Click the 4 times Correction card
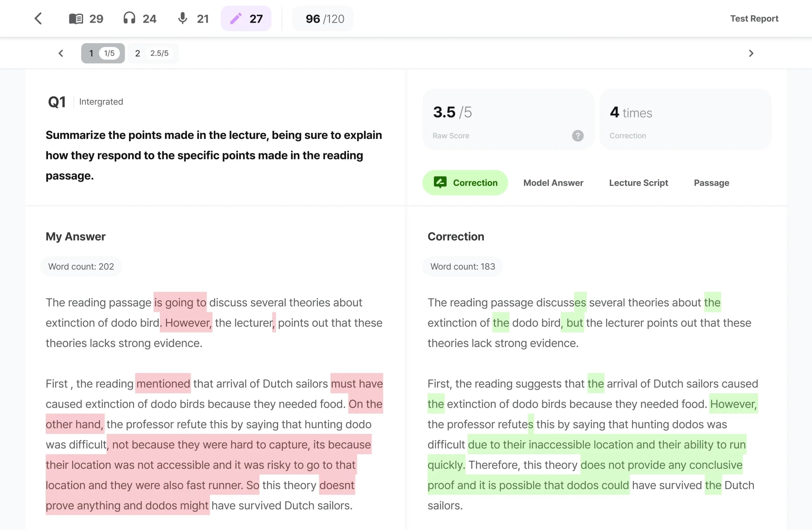The image size is (812, 530). pos(685,119)
